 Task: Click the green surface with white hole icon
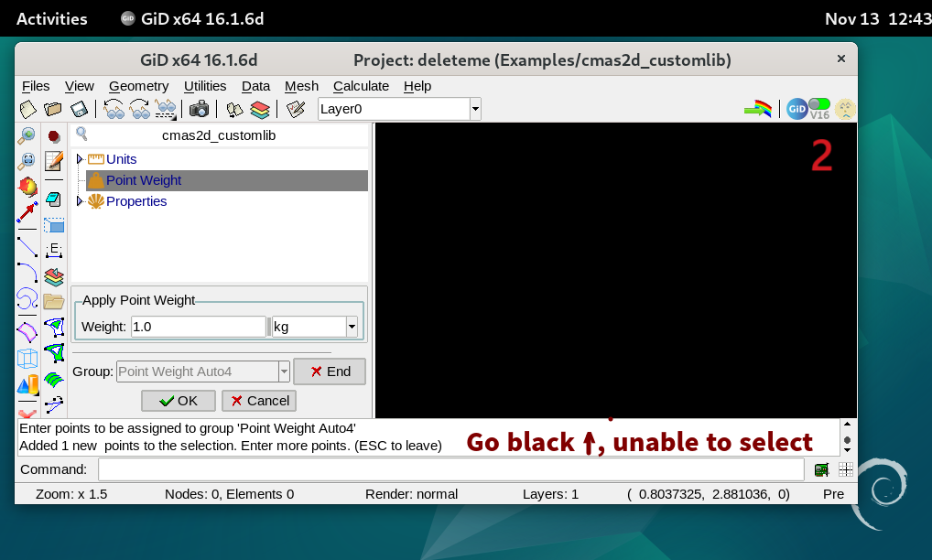[x=54, y=328]
